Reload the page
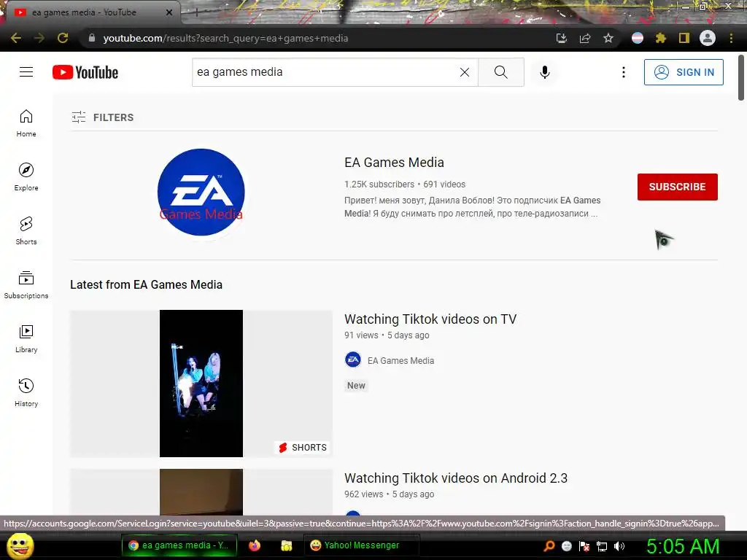Image resolution: width=747 pixels, height=560 pixels. 63,38
